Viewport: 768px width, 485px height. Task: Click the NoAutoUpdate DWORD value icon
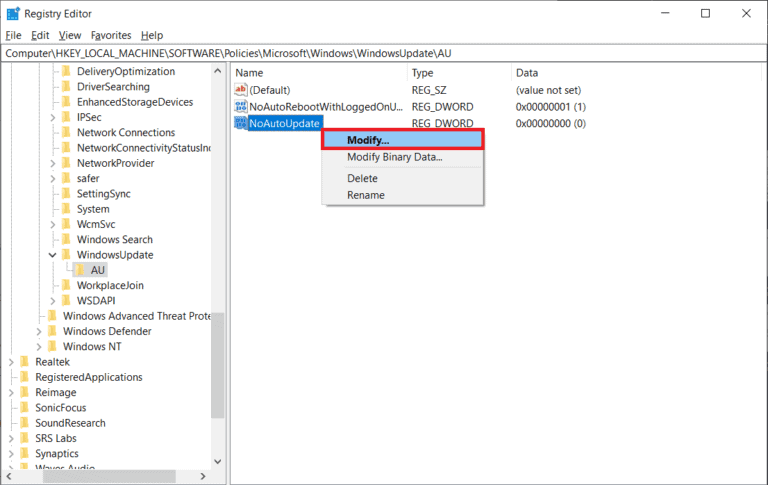tap(240, 123)
